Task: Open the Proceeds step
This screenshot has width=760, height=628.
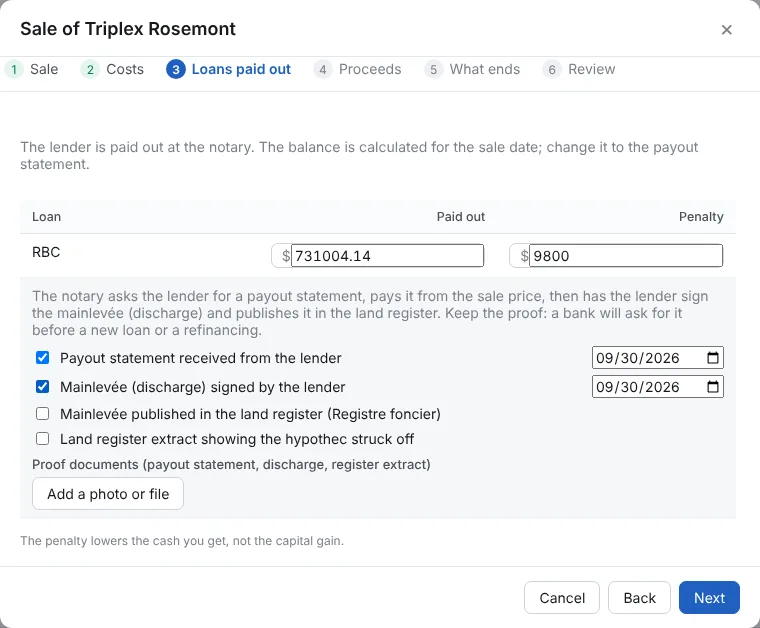Action: pos(358,69)
